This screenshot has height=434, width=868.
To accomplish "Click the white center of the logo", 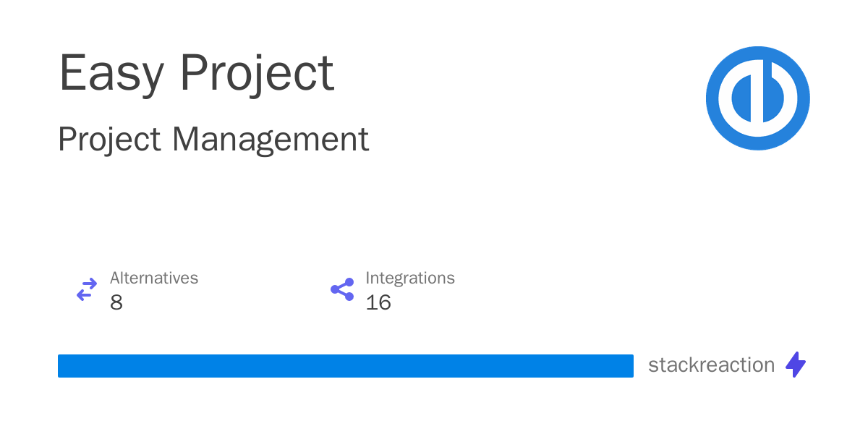I will click(758, 98).
